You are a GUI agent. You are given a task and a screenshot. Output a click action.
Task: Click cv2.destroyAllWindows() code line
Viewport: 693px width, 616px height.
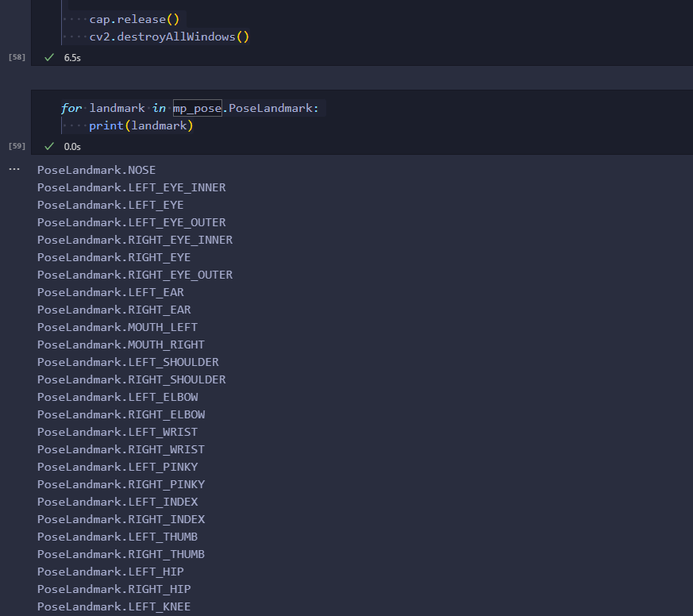169,37
